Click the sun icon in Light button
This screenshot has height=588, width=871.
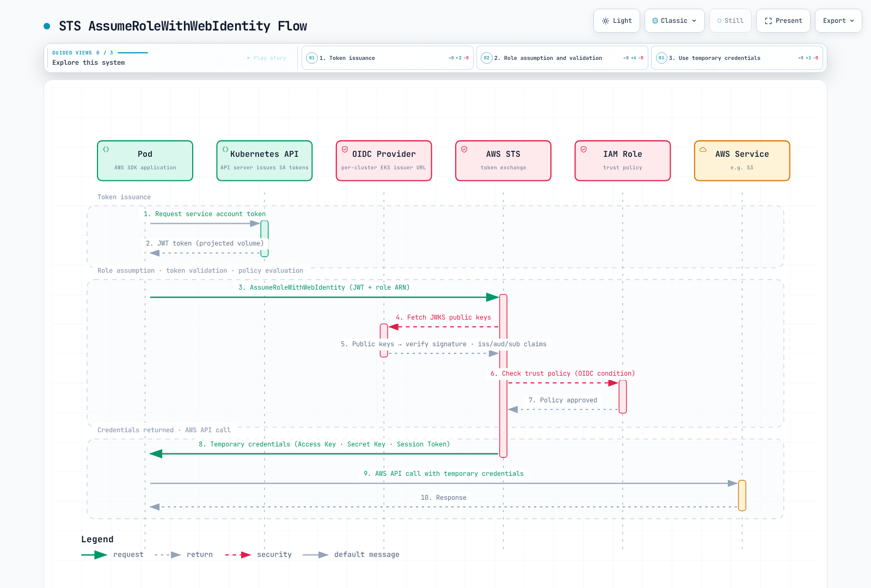(x=605, y=21)
